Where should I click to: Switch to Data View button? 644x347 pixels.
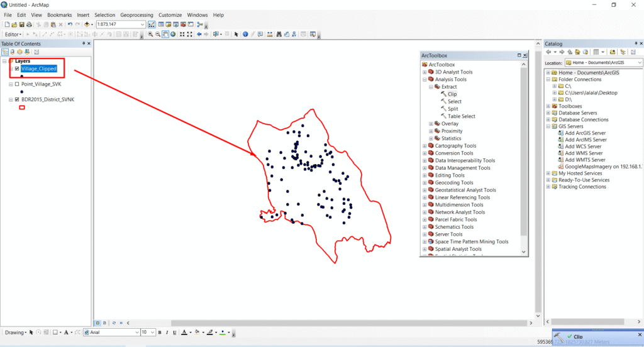click(x=97, y=323)
